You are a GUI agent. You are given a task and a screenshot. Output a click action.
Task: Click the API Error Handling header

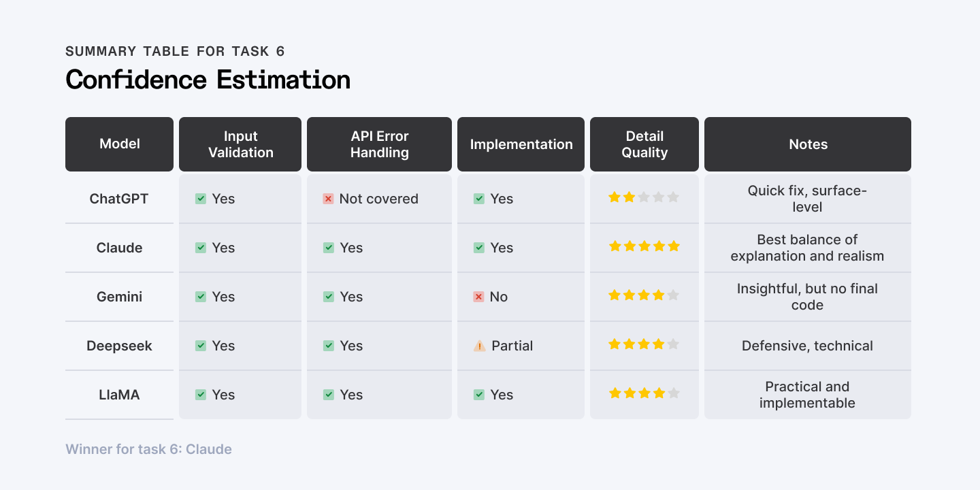(x=379, y=144)
